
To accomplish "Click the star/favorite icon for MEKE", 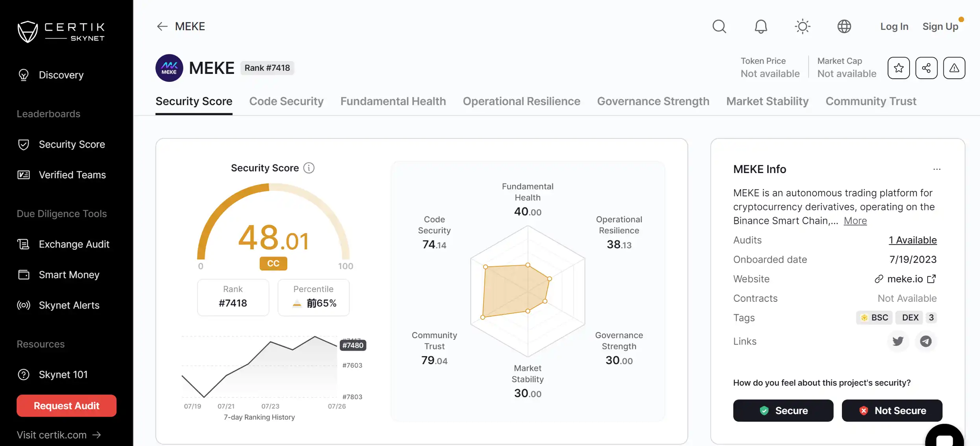I will pos(898,68).
